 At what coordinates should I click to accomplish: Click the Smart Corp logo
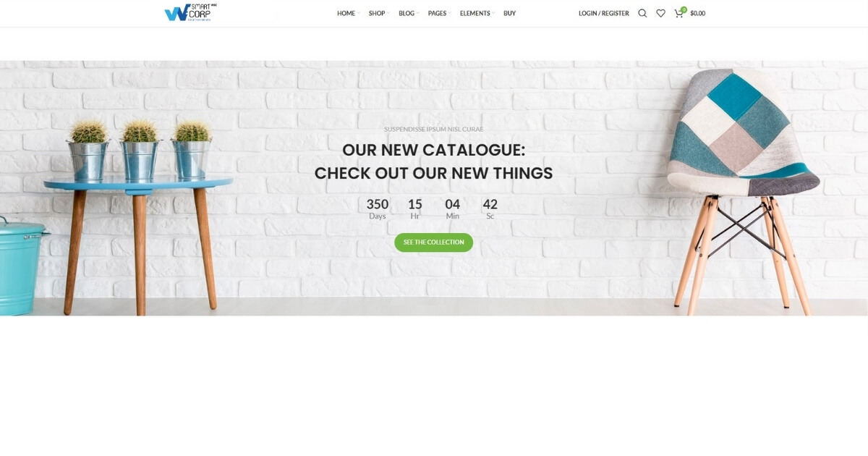point(190,13)
